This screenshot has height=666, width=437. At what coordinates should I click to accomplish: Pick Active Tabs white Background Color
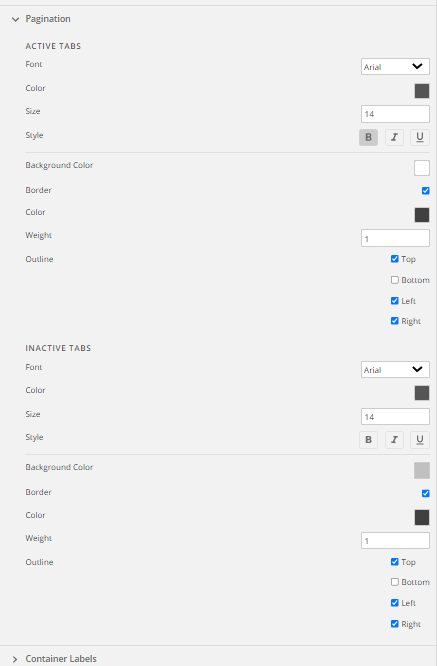422,168
